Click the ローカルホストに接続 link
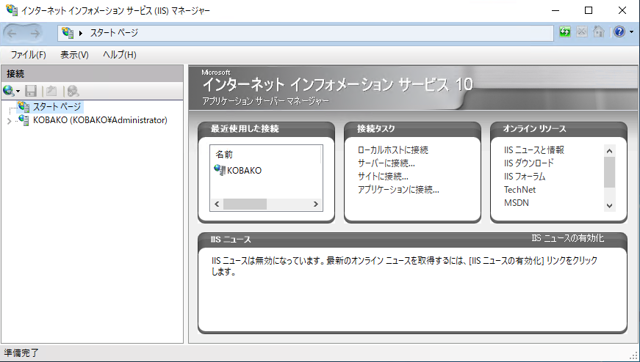Viewport: 640px width, 362px height. pos(393,150)
